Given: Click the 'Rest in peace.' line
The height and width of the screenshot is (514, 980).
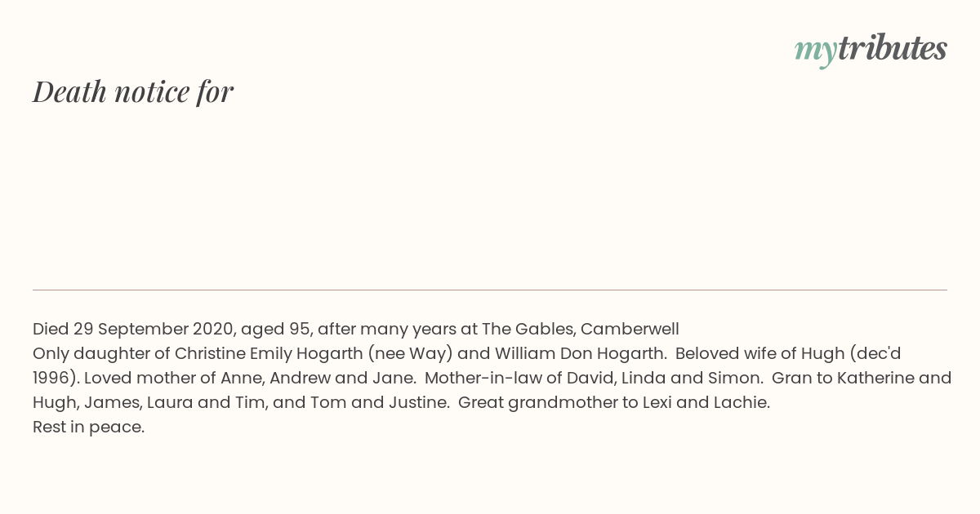Looking at the screenshot, I should (x=88, y=428).
